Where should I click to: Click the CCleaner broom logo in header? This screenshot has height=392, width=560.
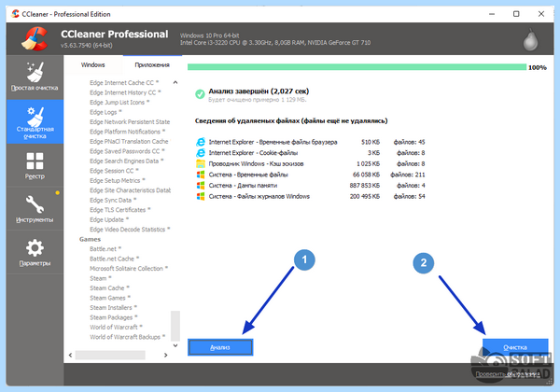(35, 38)
